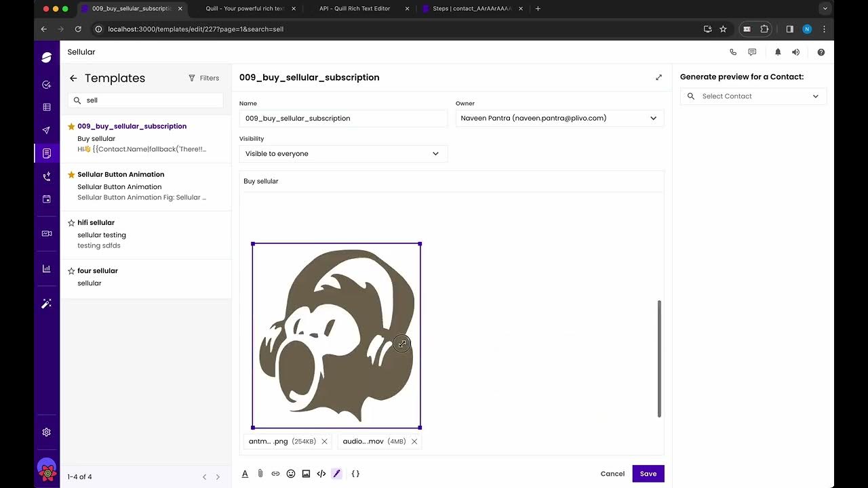Save the template

point(648,474)
